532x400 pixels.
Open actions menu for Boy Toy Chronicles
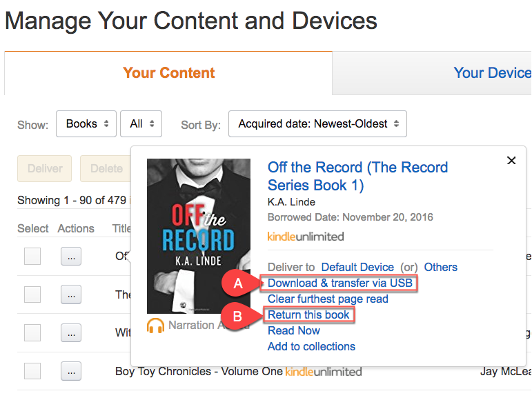(71, 371)
